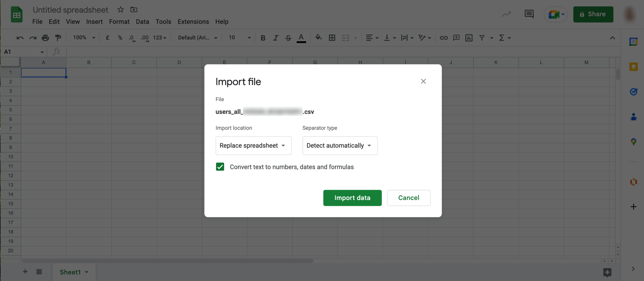Star the Untitled spreadsheet
The width and height of the screenshot is (644, 281).
[x=121, y=9]
